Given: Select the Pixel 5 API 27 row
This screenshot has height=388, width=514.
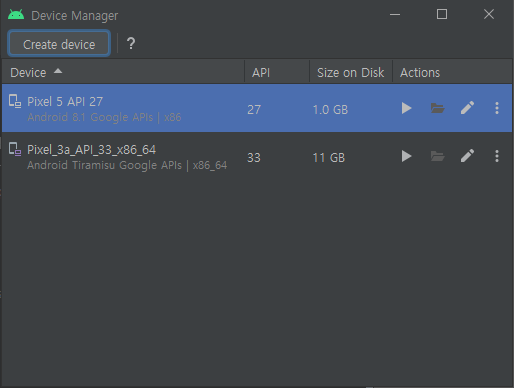Looking at the screenshot, I should click(x=257, y=108).
